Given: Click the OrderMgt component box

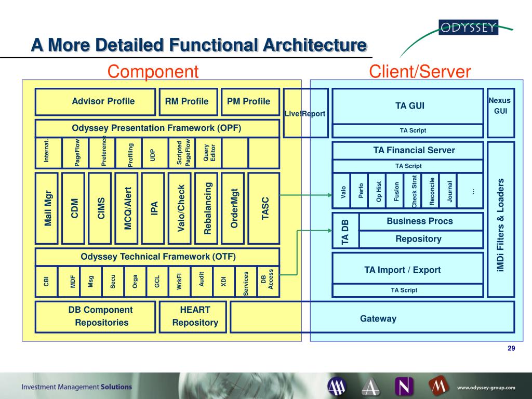Looking at the screenshot, I should click(233, 208).
